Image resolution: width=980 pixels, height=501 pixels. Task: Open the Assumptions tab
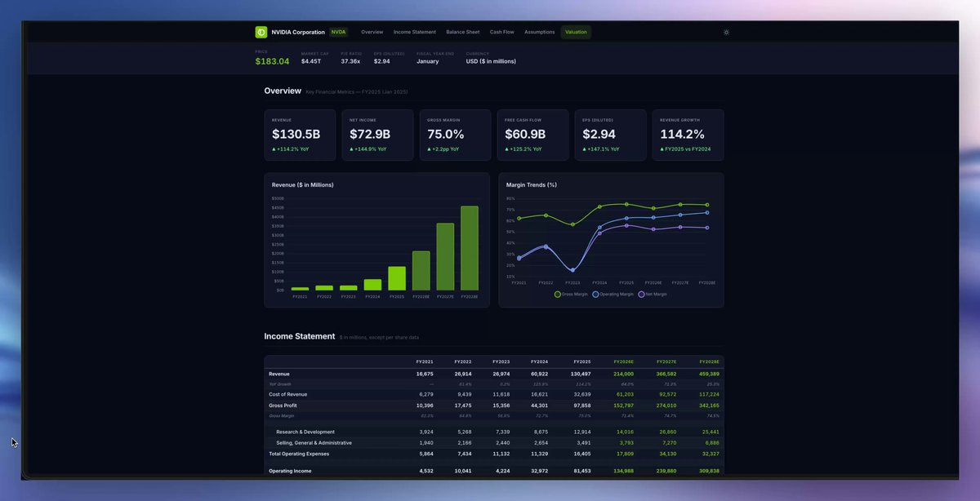point(540,32)
